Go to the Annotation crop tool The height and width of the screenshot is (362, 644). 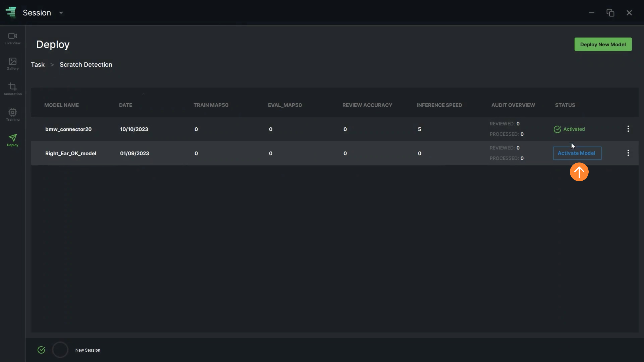coord(13,89)
